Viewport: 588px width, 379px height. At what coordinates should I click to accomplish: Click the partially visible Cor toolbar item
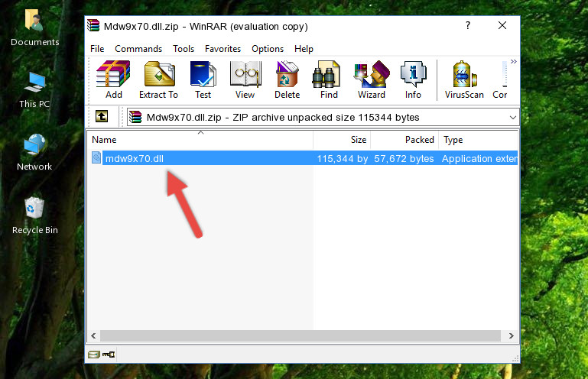point(500,79)
